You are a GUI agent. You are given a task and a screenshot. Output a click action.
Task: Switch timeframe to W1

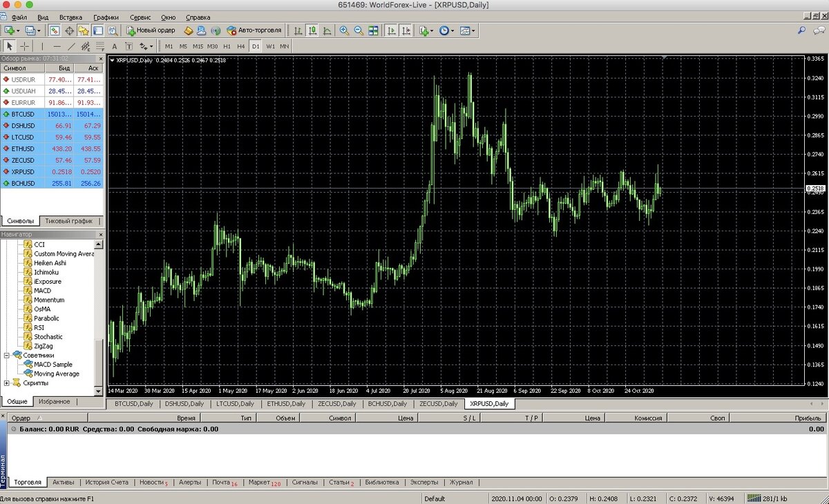click(270, 46)
